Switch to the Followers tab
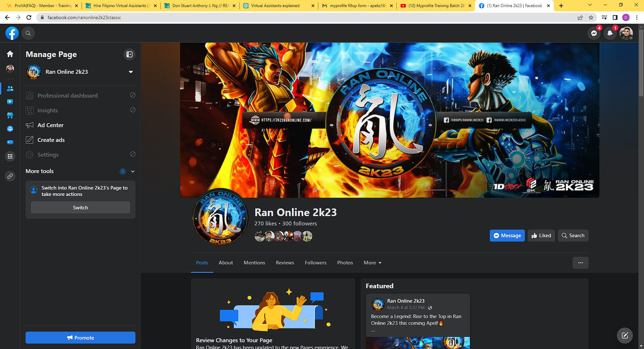 point(316,263)
